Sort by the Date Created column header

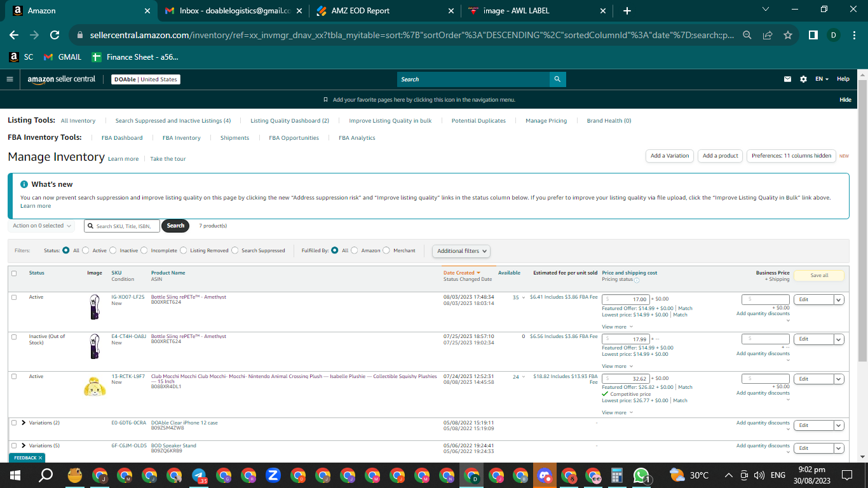coord(462,273)
